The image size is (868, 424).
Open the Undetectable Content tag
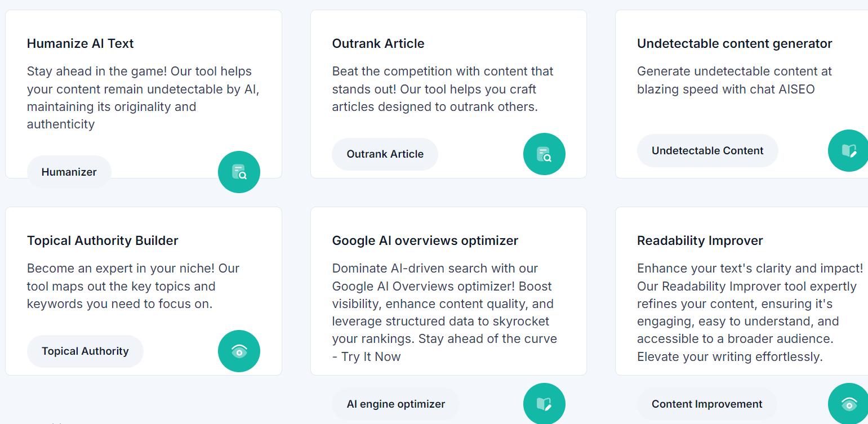point(707,150)
